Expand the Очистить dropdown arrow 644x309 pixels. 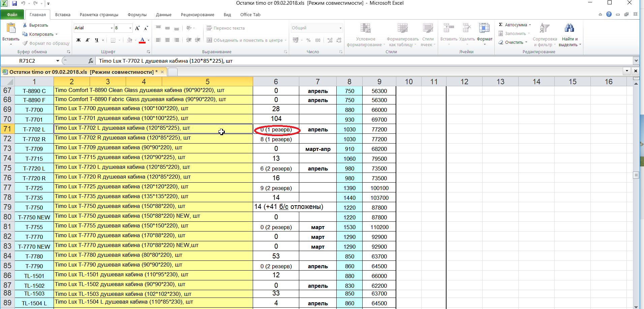point(526,42)
